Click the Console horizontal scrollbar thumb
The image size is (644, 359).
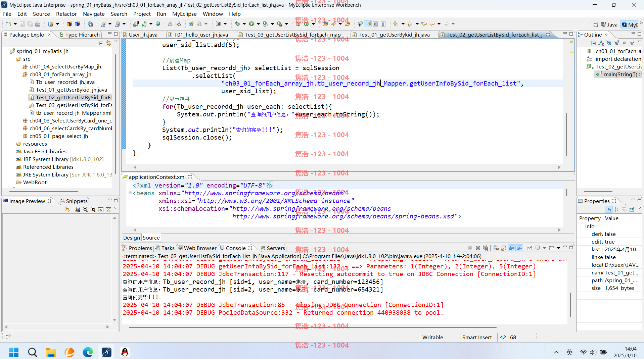(x=312, y=327)
